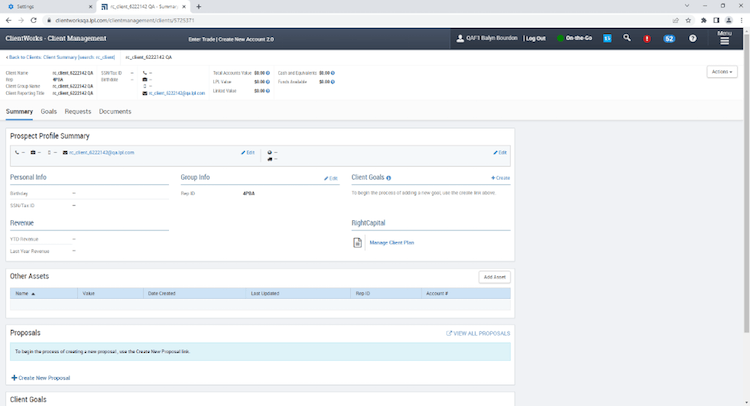Click the blue 52 notifications badge
The height and width of the screenshot is (406, 750).
click(668, 38)
